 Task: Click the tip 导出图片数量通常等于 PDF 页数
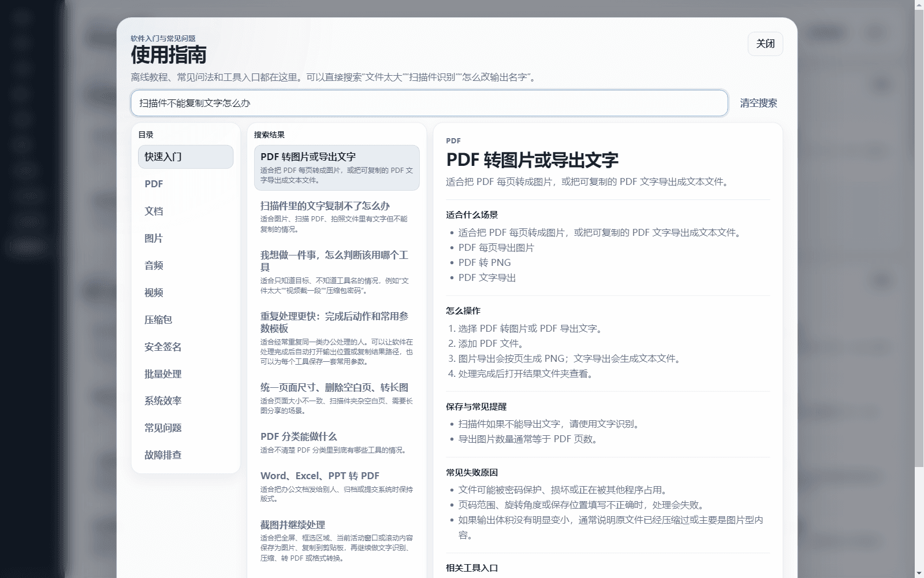[x=529, y=439]
